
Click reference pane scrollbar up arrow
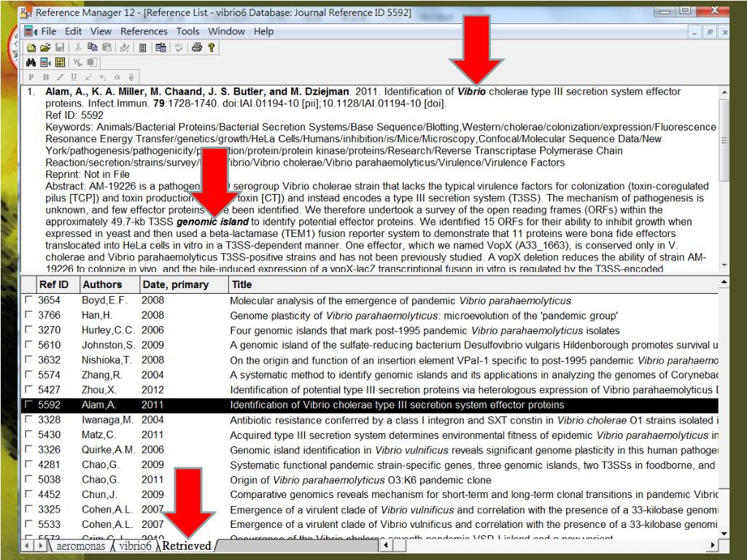coord(724,92)
